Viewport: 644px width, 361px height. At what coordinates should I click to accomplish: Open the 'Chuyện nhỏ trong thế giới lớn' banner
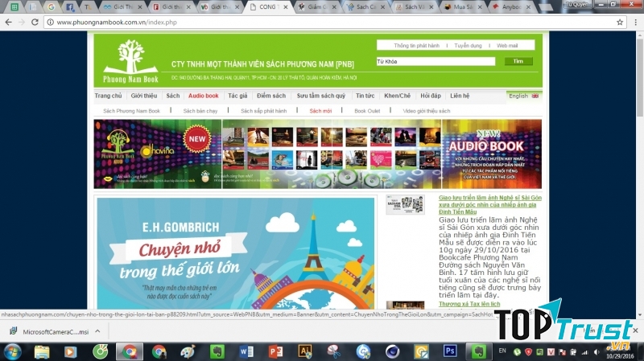236,253
